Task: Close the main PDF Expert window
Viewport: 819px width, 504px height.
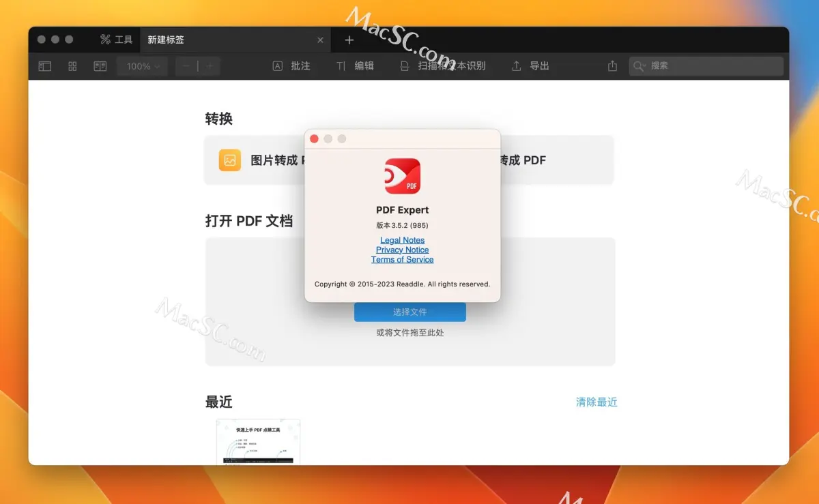Action: 42,40
